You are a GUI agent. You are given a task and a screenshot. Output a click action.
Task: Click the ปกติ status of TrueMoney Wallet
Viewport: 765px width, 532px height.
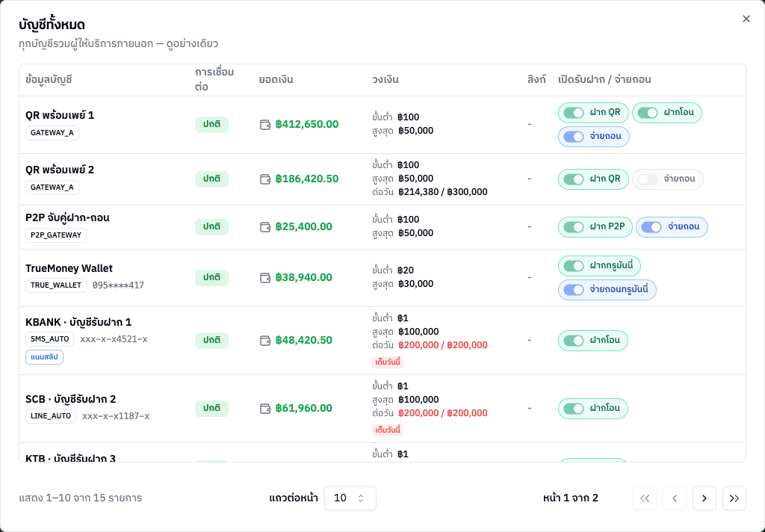click(x=211, y=278)
